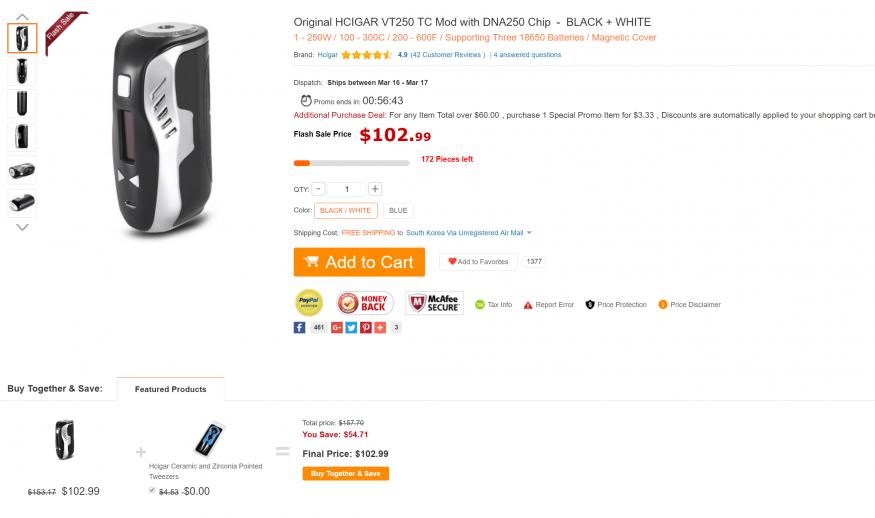Viewport: 875px width, 518px height.
Task: Share product on Facebook
Action: pyautogui.click(x=299, y=327)
